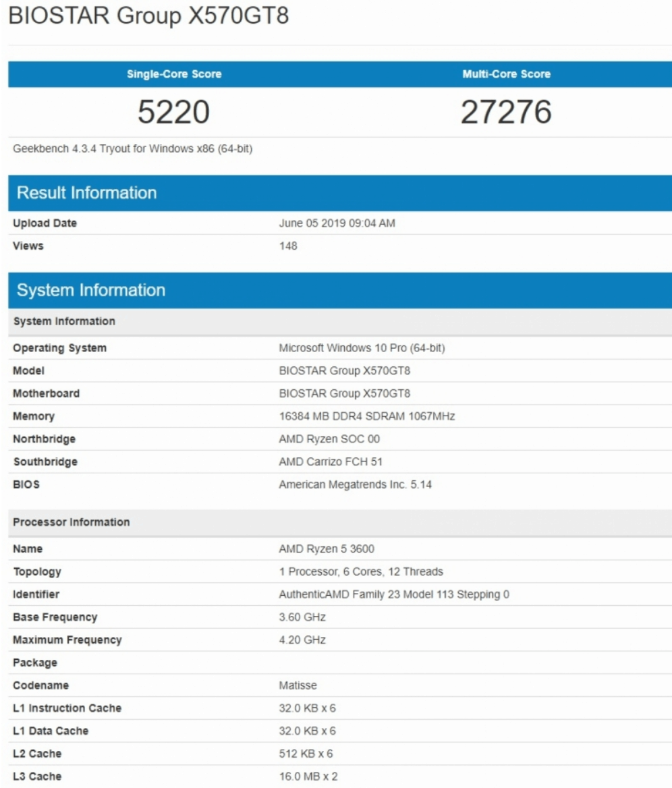
Task: Click the blue System Information section header
Action: click(91, 290)
